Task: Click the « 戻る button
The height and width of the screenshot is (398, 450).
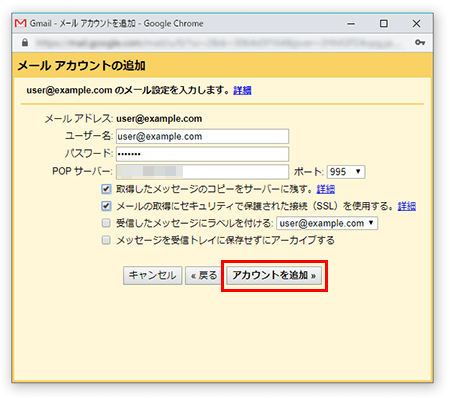Action: click(204, 275)
